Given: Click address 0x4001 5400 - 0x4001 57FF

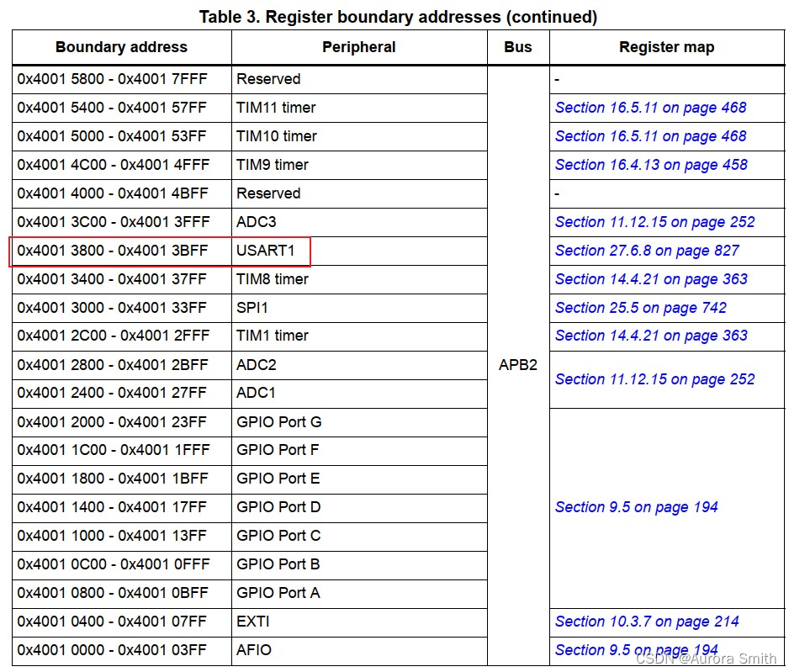Looking at the screenshot, I should [x=112, y=108].
